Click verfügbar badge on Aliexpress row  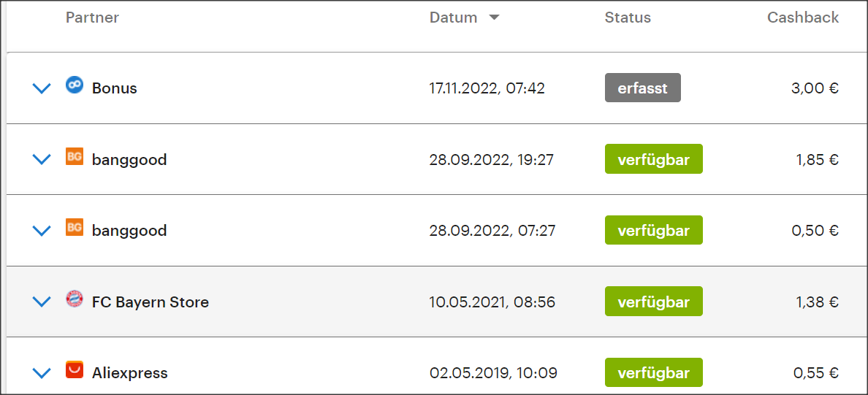click(654, 373)
